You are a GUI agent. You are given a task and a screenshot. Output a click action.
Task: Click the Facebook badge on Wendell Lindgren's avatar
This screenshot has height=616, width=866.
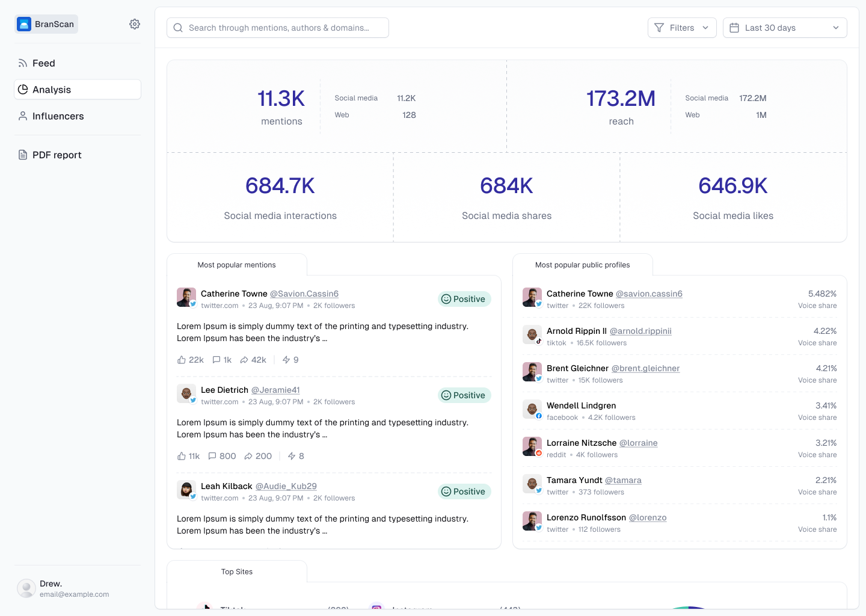coord(537,414)
